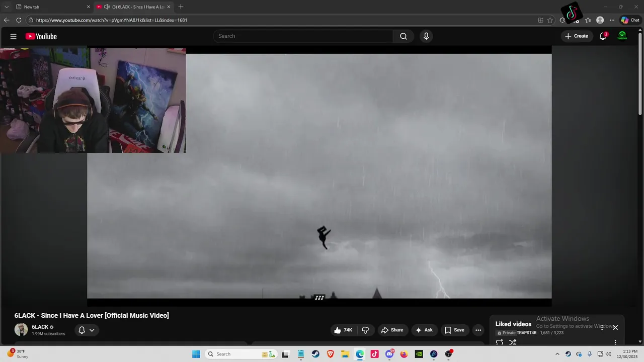Start voice search with the microphone
The width and height of the screenshot is (644, 362).
(426, 36)
